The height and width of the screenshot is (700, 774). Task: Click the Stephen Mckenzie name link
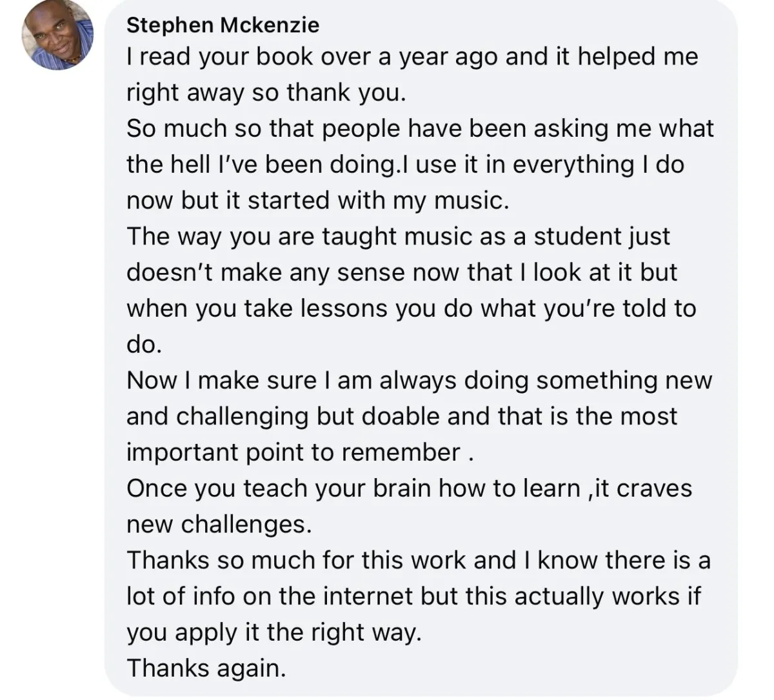223,25
